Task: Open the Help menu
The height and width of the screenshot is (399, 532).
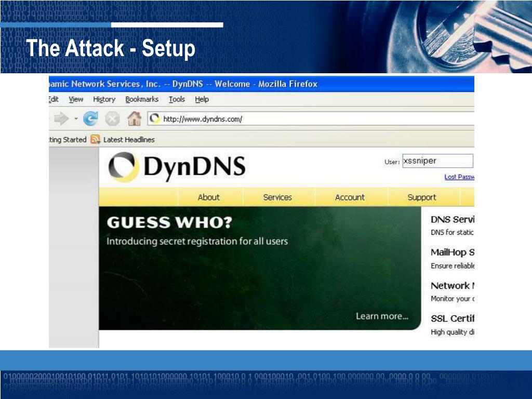Action: click(x=202, y=99)
